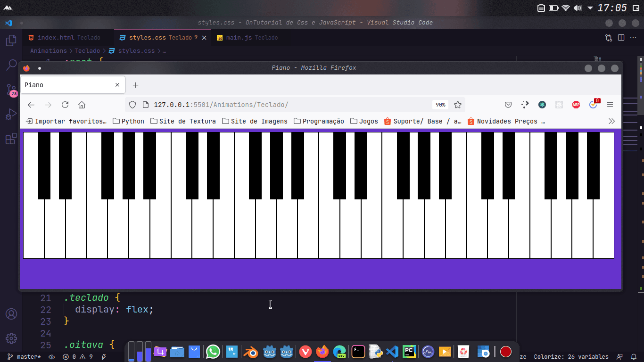Open the terminal from the dock
Screen dimensions: 644x362
click(358, 352)
